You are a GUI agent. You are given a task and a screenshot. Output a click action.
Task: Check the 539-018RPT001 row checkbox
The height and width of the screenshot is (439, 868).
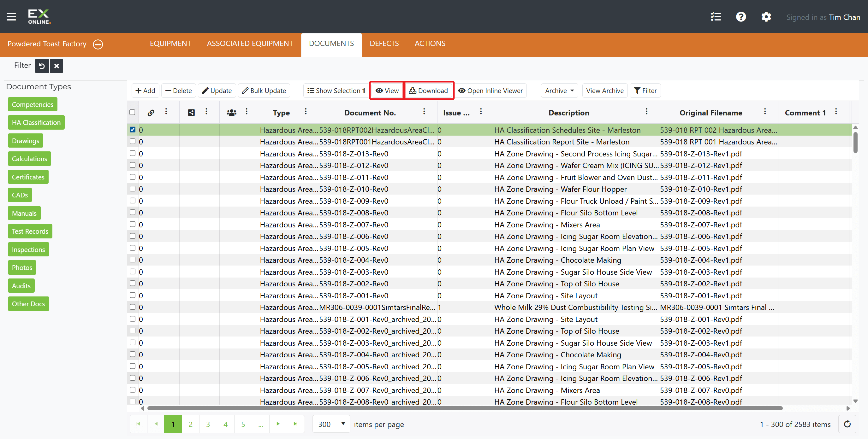pyautogui.click(x=133, y=141)
